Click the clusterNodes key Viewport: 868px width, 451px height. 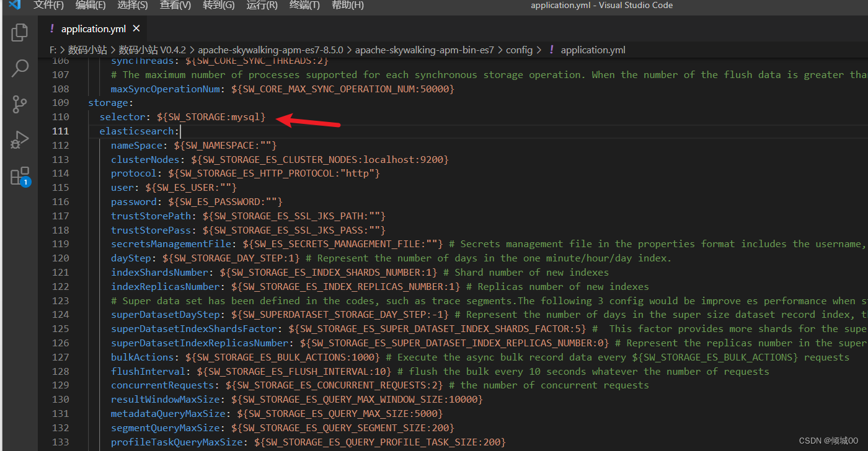click(145, 160)
